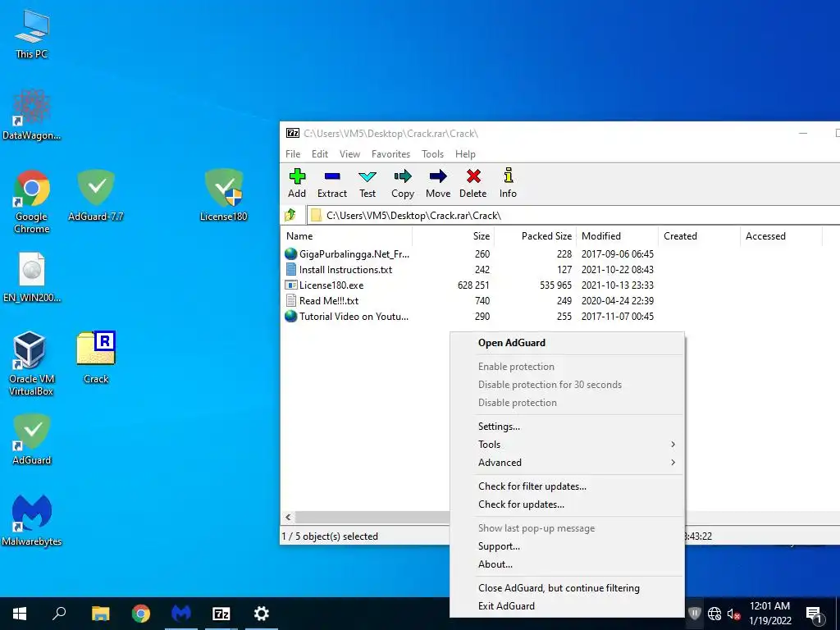Click the network globe tray icon
Image resolution: width=840 pixels, height=630 pixels.
point(714,614)
